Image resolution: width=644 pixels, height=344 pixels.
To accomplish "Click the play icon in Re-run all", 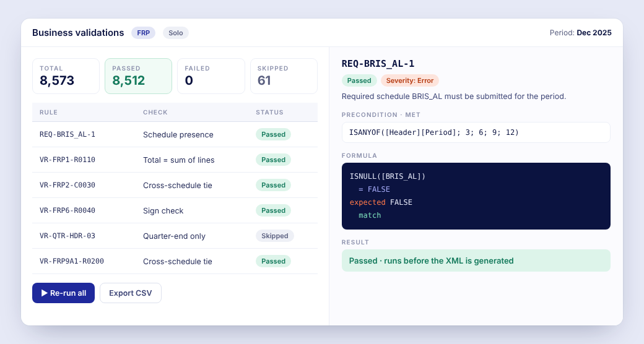I will (x=45, y=293).
